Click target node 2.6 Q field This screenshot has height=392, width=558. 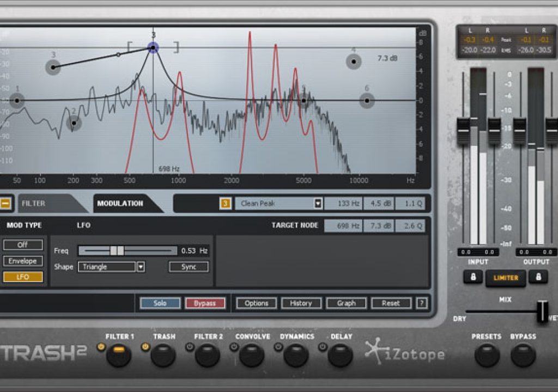(410, 225)
